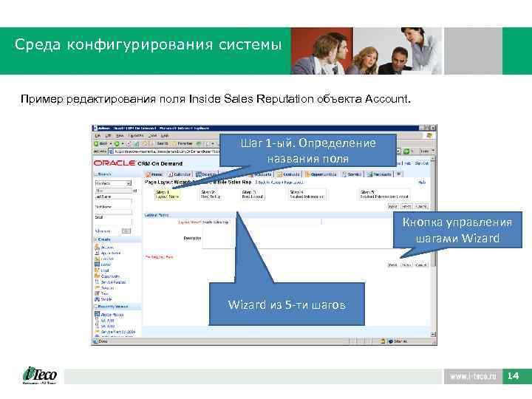This screenshot has width=532, height=399.
Task: Switch to the Home tab
Action: (x=154, y=174)
